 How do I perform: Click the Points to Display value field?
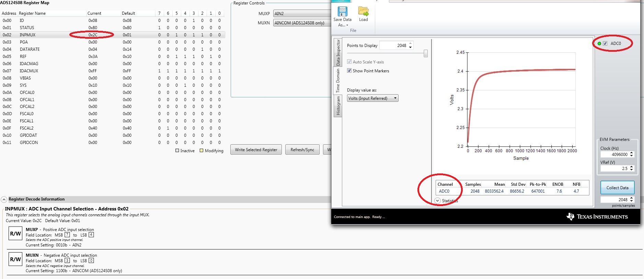coord(393,45)
